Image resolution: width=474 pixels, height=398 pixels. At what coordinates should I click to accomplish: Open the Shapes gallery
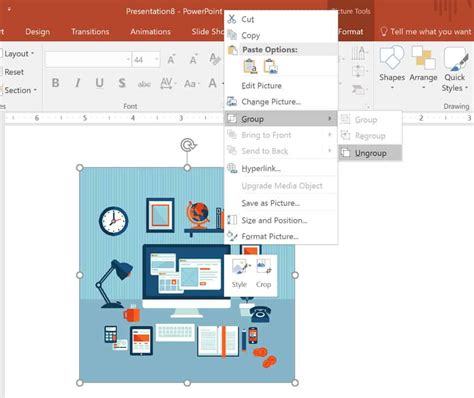pyautogui.click(x=392, y=68)
